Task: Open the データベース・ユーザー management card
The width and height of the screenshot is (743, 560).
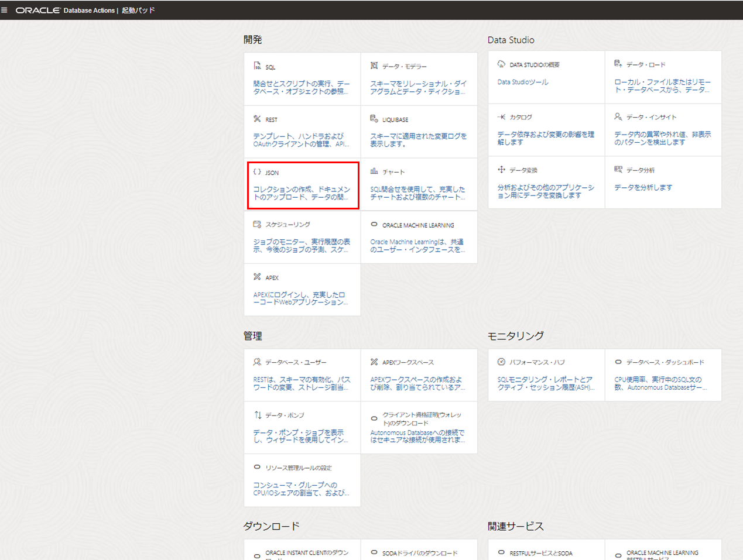Action: click(x=302, y=375)
